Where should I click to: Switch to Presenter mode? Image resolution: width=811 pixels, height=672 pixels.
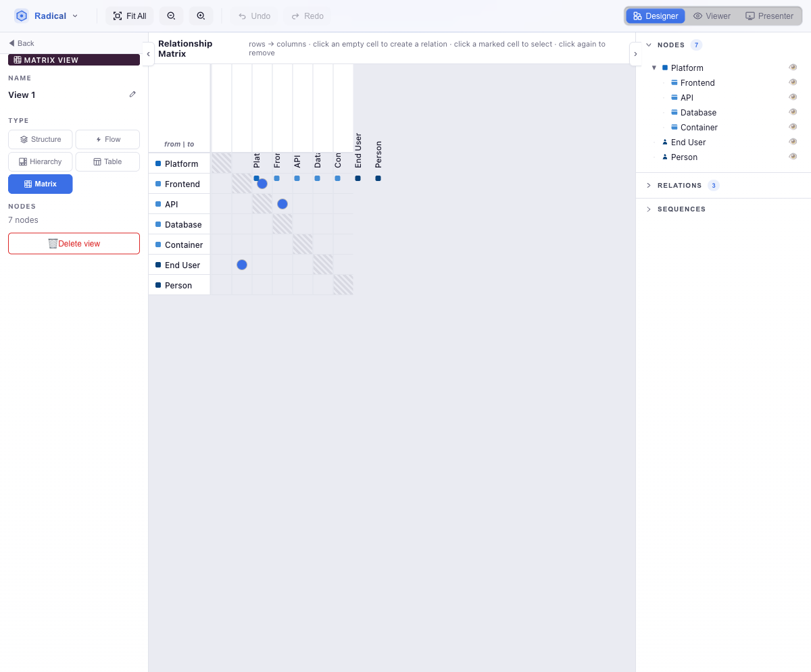(769, 16)
